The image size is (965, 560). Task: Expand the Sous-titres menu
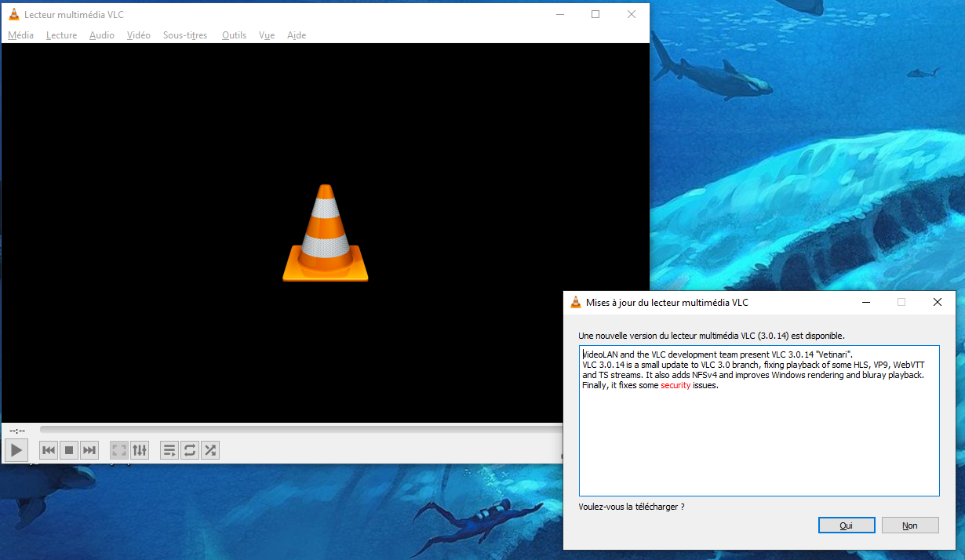coord(185,35)
